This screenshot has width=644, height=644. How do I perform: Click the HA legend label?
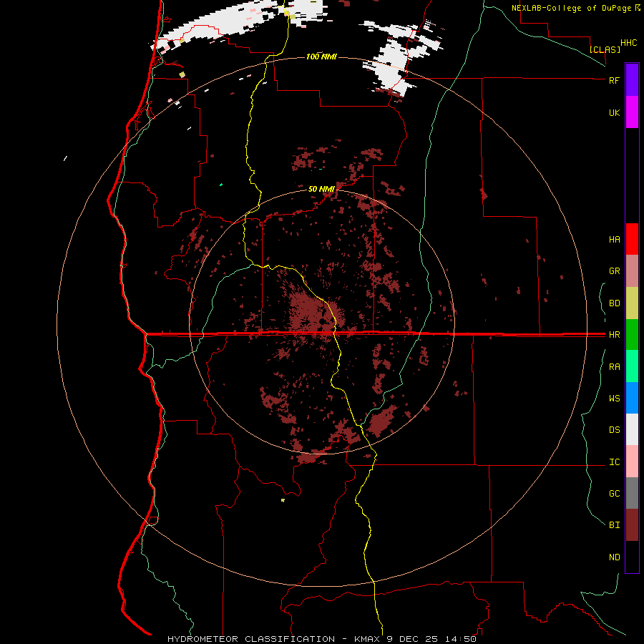(x=614, y=240)
